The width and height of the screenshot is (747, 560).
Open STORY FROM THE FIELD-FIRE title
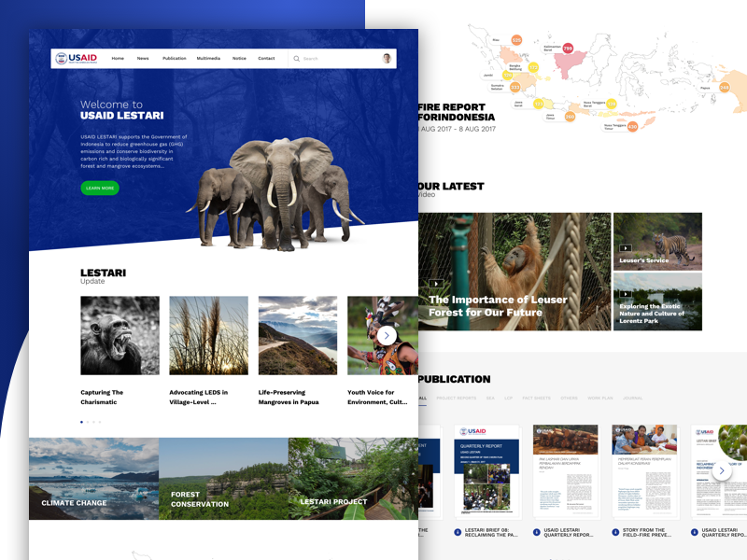[647, 532]
